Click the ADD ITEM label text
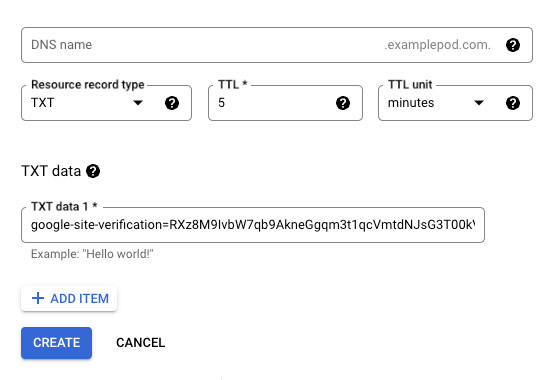 (80, 298)
